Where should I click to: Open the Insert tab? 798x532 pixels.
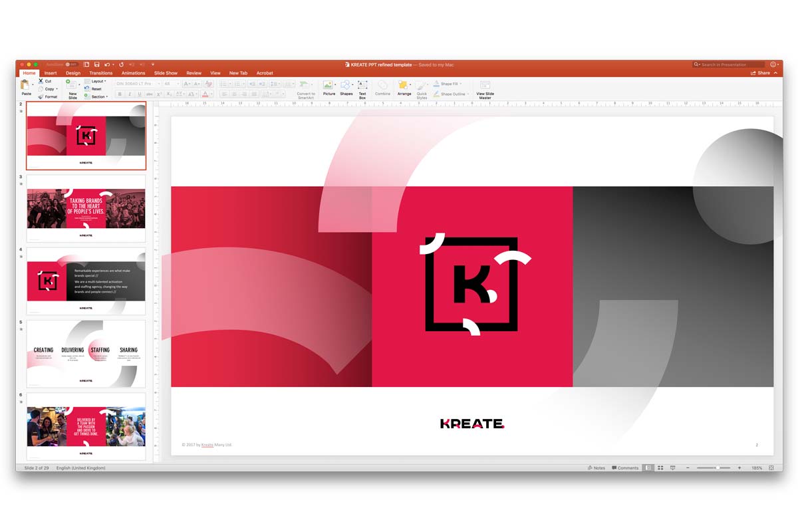51,73
